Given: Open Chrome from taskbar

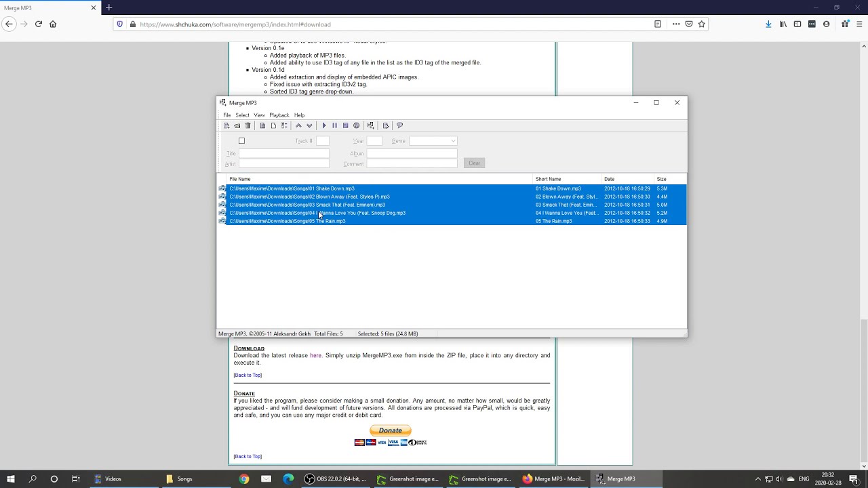Looking at the screenshot, I should [x=244, y=479].
